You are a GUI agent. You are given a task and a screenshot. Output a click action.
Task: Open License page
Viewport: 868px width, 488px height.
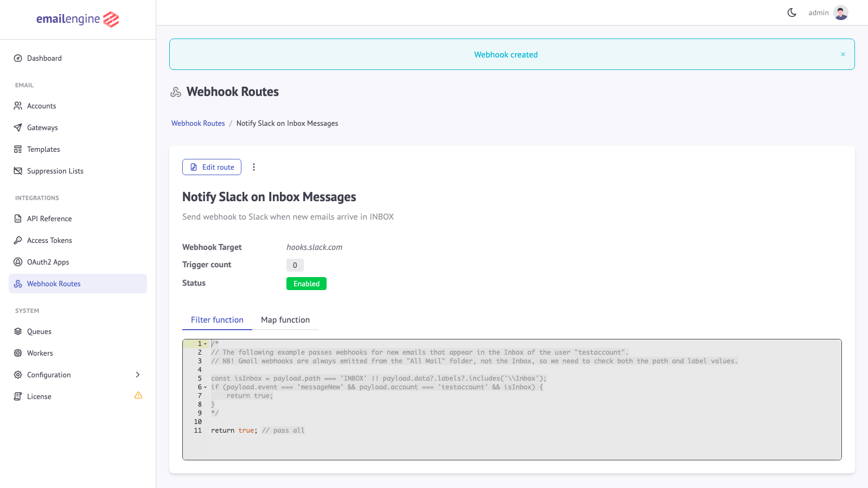78,396
